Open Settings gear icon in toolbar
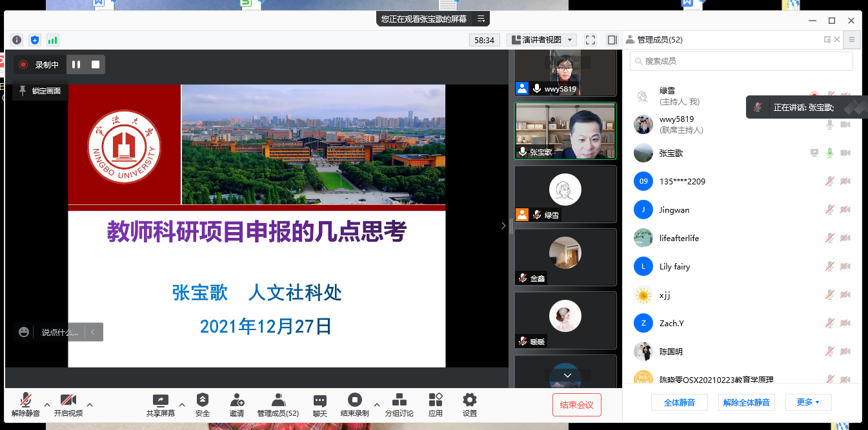Viewport: 868px width, 430px height. click(x=469, y=400)
